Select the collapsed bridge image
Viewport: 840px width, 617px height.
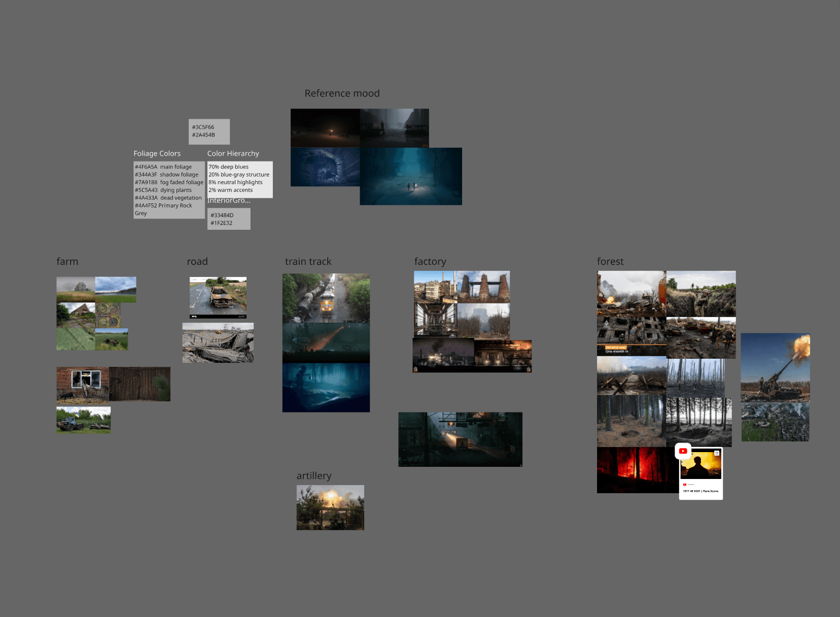(218, 342)
